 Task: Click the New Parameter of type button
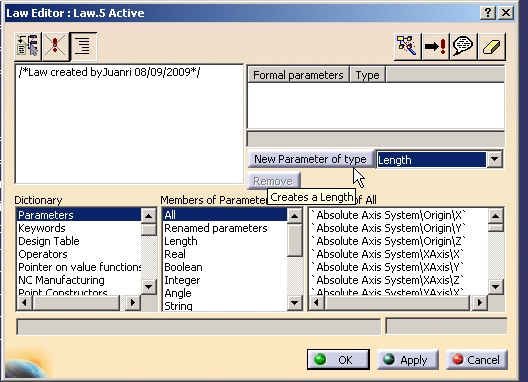coord(310,159)
